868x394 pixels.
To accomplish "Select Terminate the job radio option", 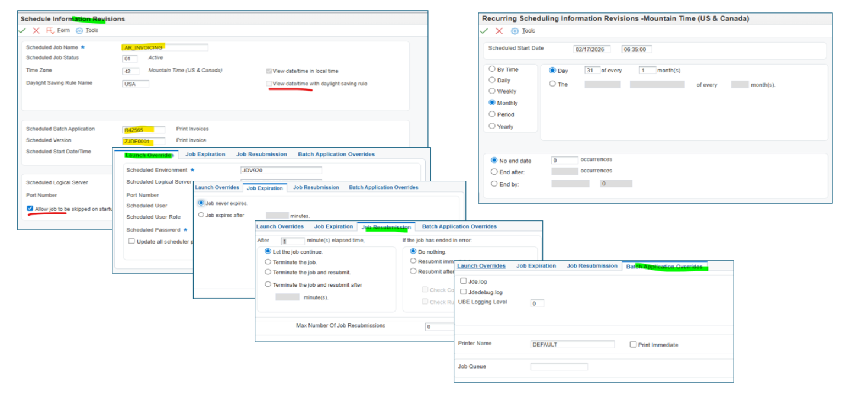I will coord(268,262).
